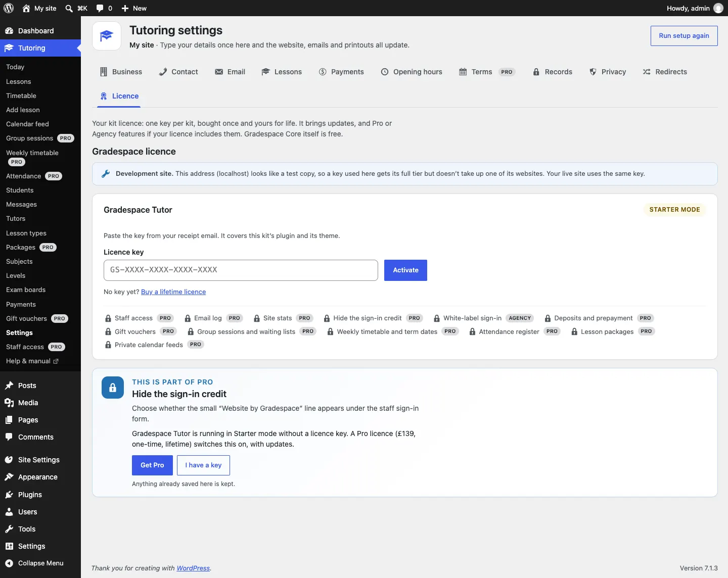Click the Posts pin icon
The image size is (728, 578).
click(9, 386)
